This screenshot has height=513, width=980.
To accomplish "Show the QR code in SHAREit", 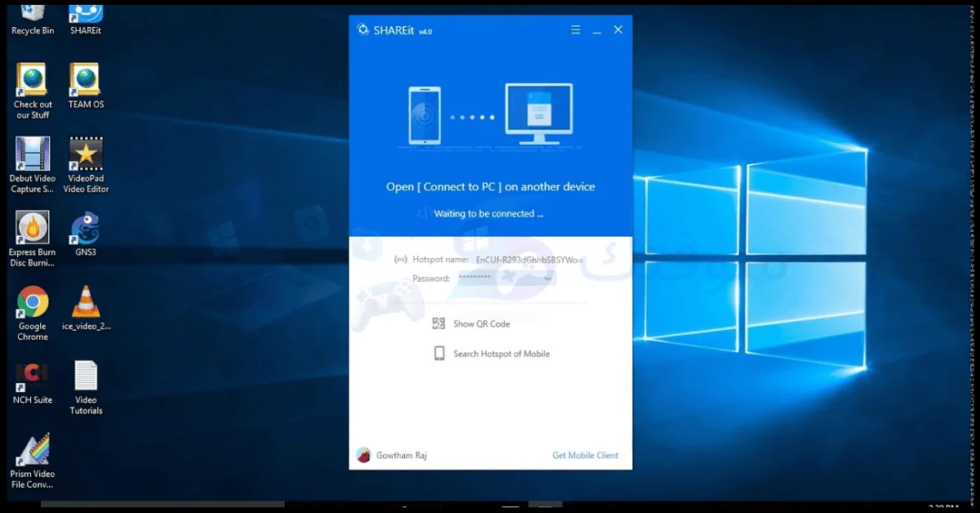I will coord(471,324).
